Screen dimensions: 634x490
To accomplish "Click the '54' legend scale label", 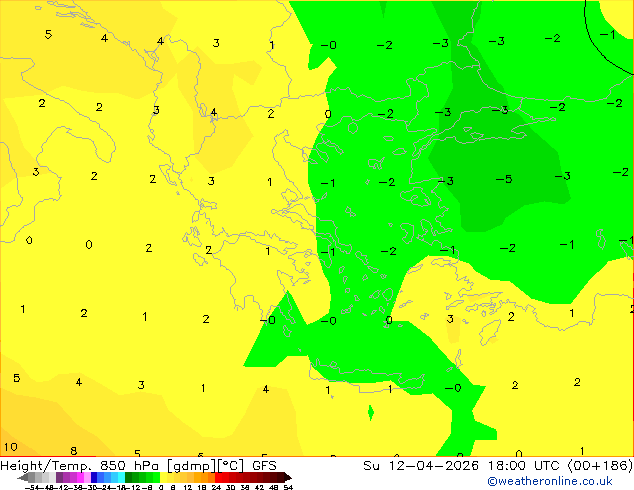I will (x=288, y=487).
